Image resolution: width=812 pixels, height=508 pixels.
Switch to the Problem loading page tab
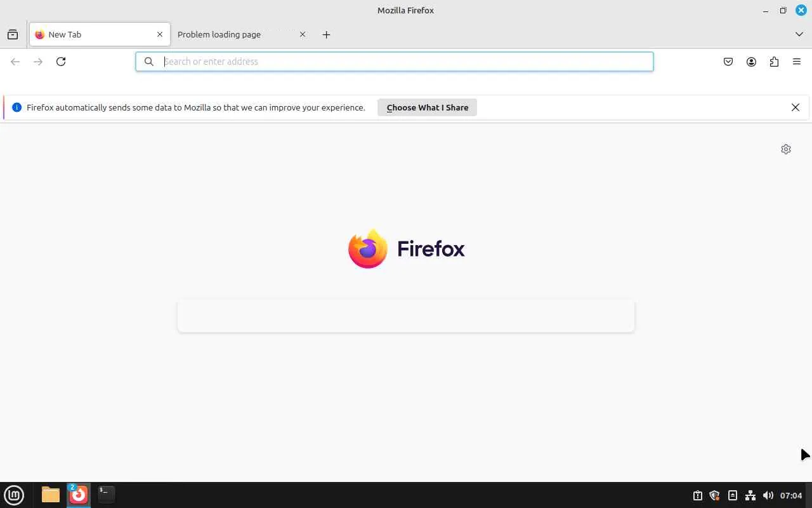(x=242, y=34)
